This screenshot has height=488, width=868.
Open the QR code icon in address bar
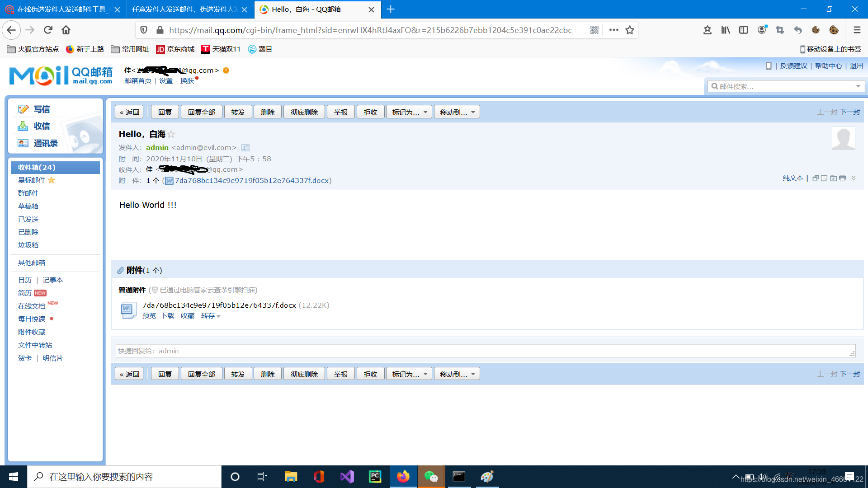pyautogui.click(x=594, y=30)
